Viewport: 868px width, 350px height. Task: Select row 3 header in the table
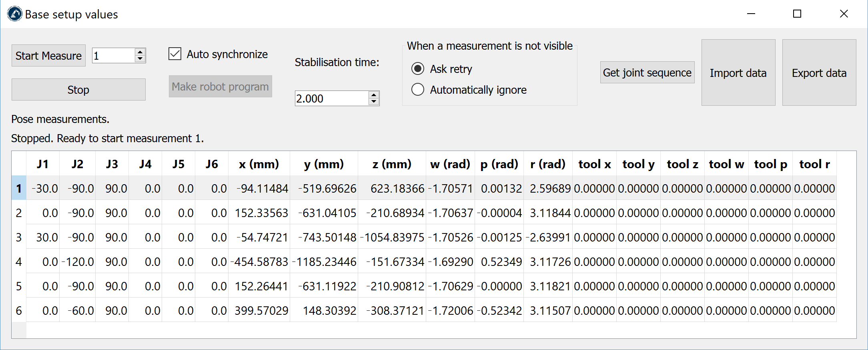[x=19, y=237]
